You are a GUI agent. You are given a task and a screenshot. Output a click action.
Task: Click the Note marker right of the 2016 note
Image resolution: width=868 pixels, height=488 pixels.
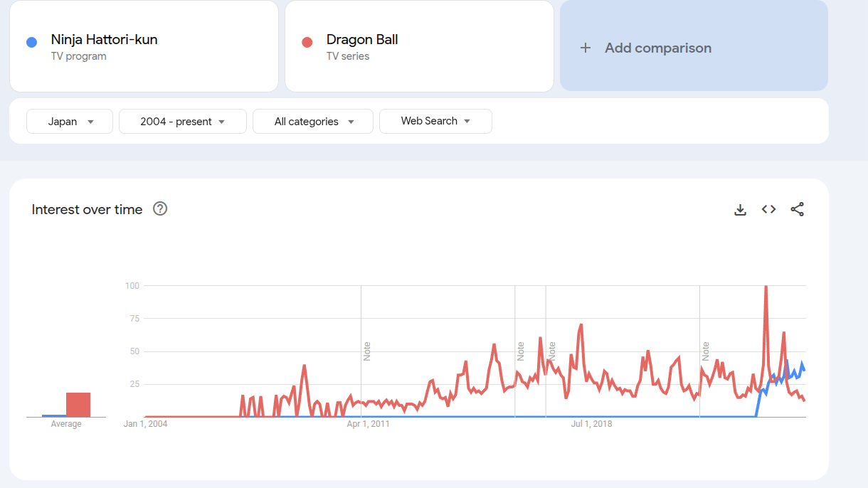click(551, 351)
